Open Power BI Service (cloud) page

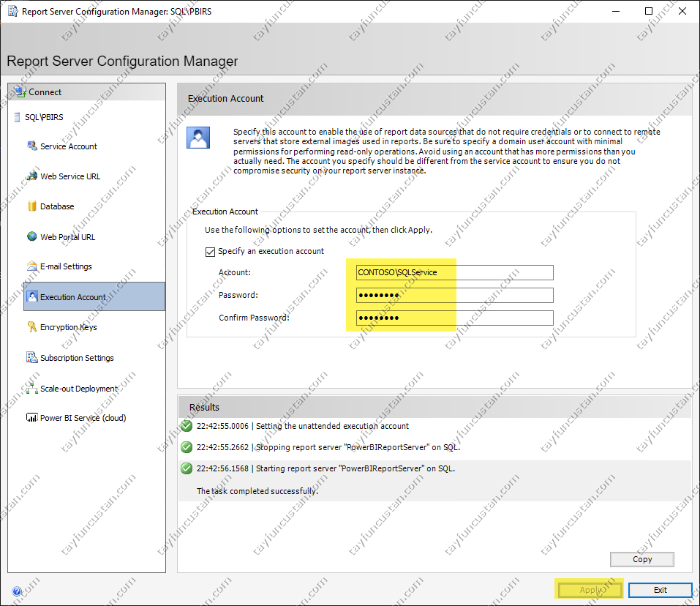click(x=83, y=418)
